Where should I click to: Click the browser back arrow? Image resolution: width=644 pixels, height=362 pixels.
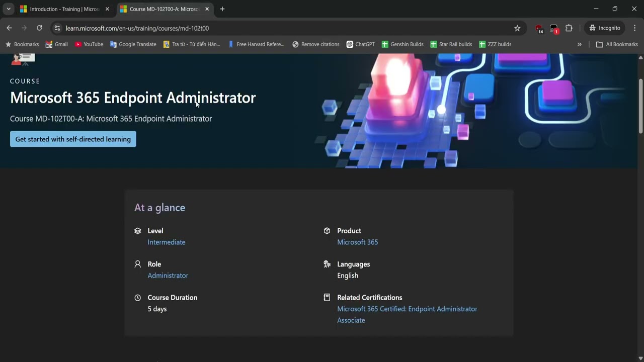(9, 28)
